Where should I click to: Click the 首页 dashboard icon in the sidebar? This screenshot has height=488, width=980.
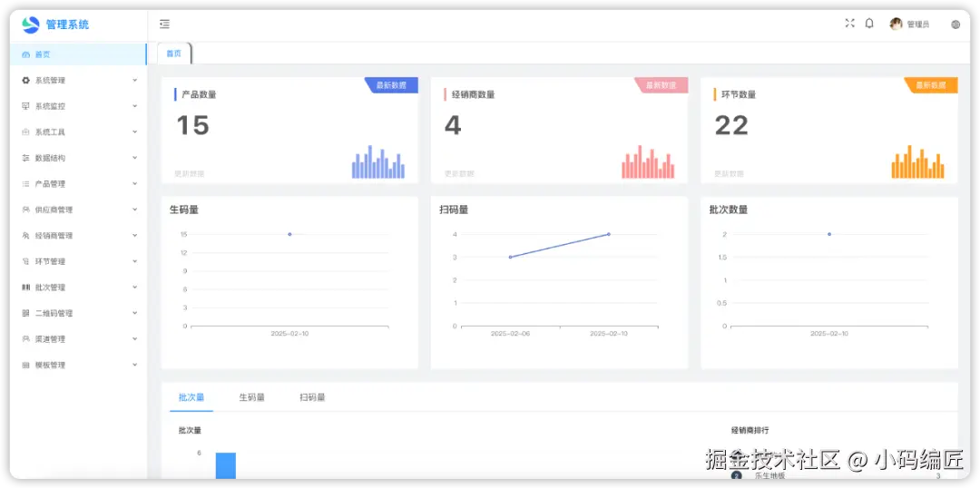pos(25,54)
